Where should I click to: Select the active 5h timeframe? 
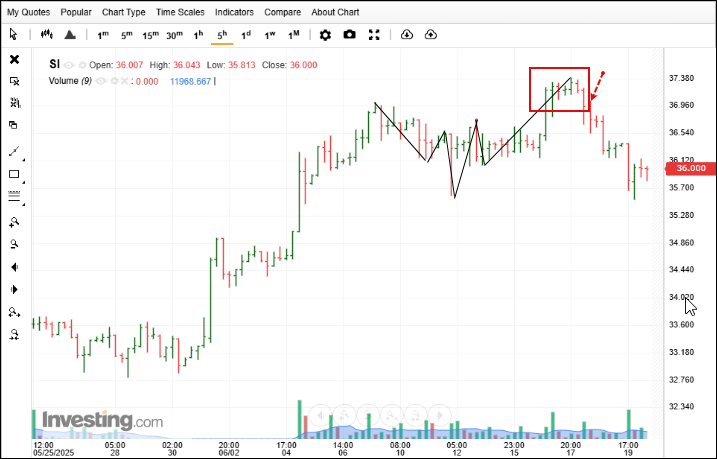[222, 35]
